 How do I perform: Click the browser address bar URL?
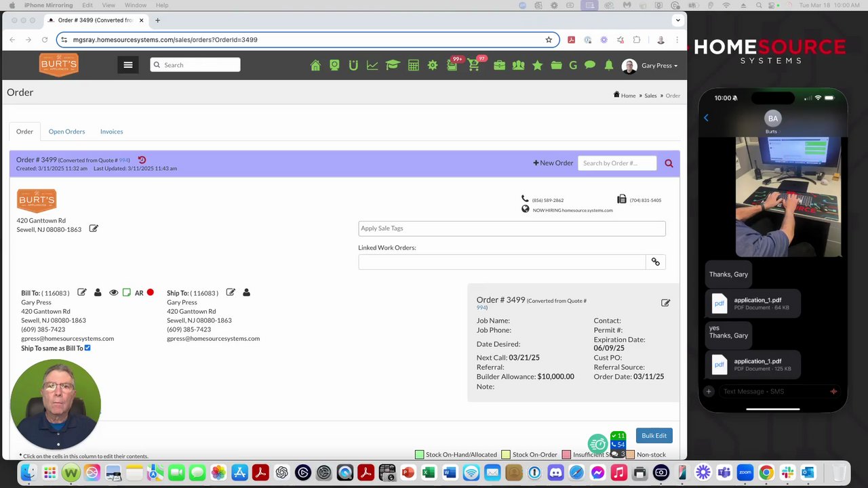(x=165, y=40)
